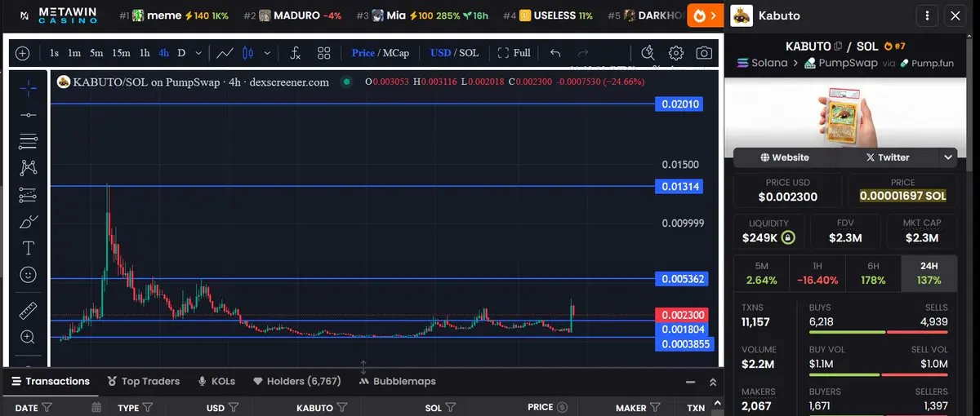This screenshot has height=416, width=980.
Task: Select the 24H stats tab
Action: coord(929,273)
